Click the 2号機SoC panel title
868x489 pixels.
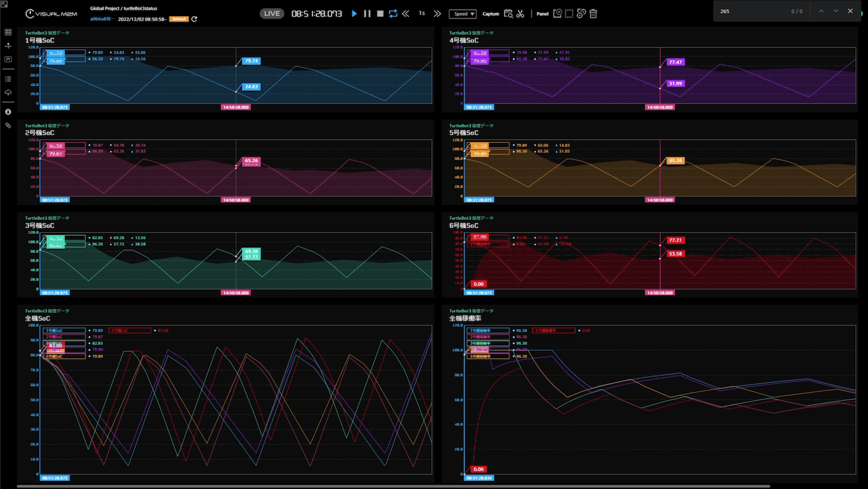pos(40,133)
